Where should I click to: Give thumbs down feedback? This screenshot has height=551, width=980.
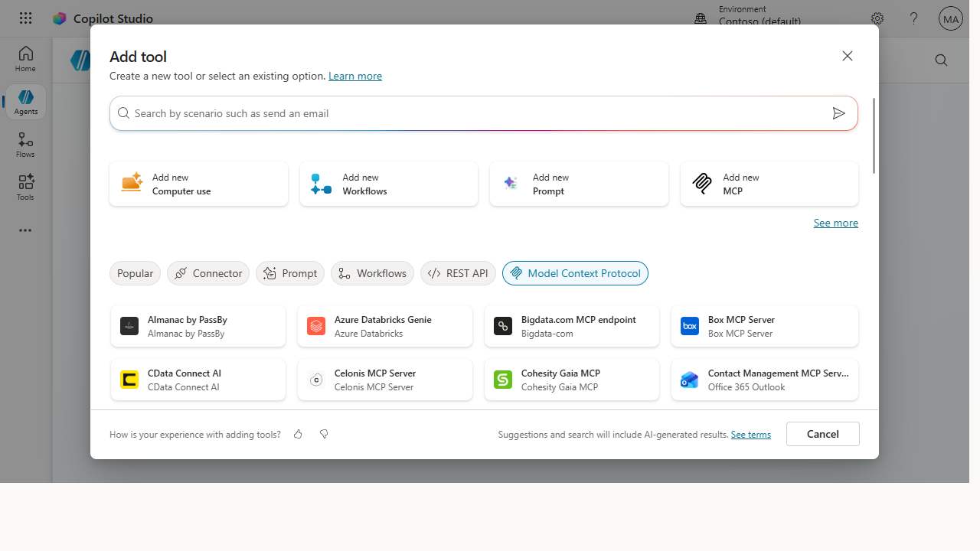pyautogui.click(x=324, y=434)
